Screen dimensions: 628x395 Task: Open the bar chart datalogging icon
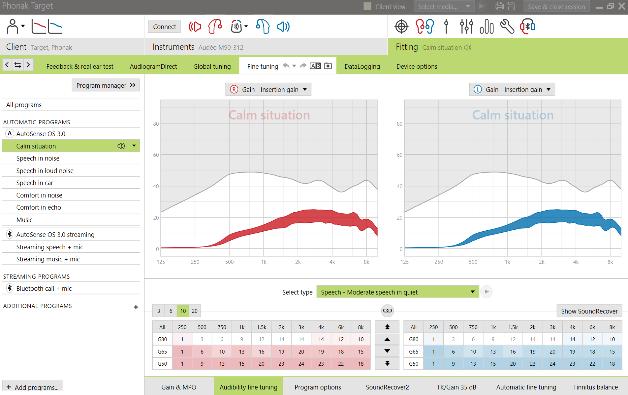pyautogui.click(x=487, y=27)
